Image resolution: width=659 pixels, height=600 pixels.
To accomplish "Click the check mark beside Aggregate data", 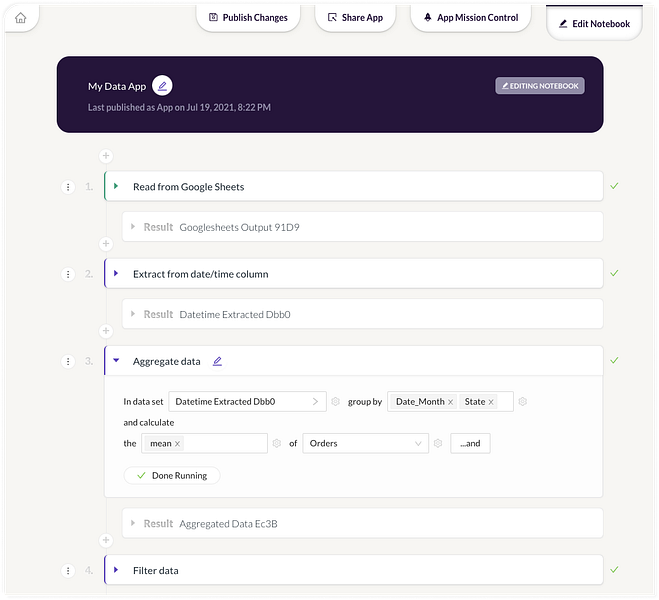I will click(x=614, y=360).
